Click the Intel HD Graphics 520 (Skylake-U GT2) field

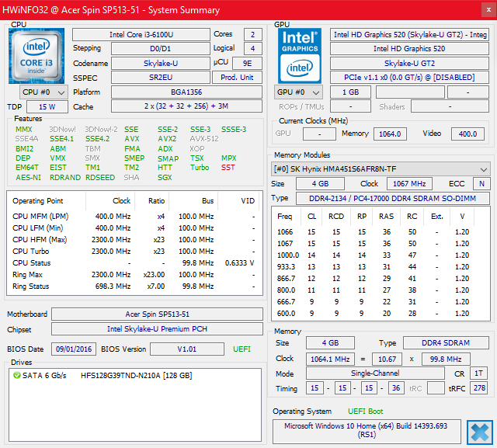pyautogui.click(x=409, y=34)
